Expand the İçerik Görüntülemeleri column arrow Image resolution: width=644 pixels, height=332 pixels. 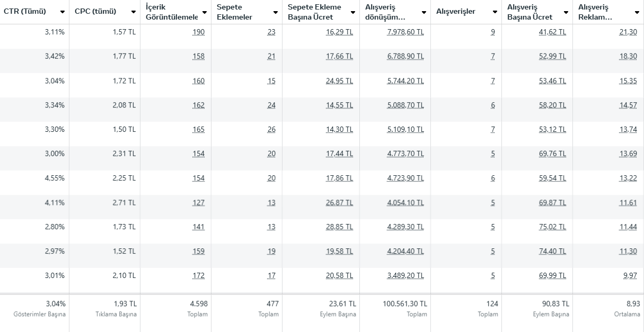(x=205, y=12)
